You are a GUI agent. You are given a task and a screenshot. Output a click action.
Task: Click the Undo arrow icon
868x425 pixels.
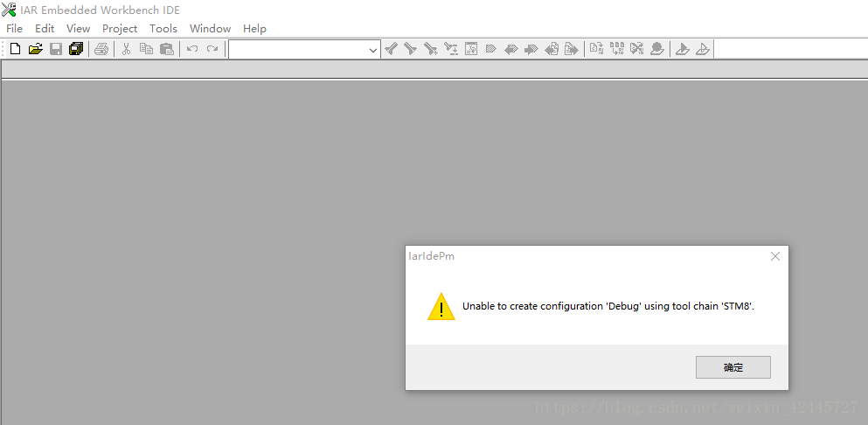coord(192,49)
